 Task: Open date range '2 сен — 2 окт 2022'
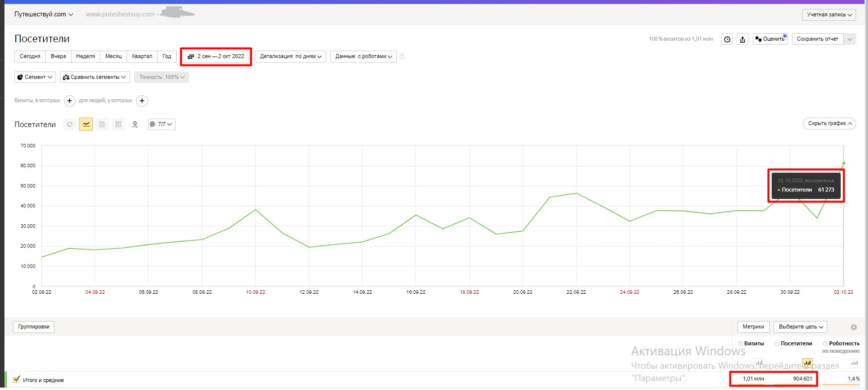pyautogui.click(x=216, y=57)
